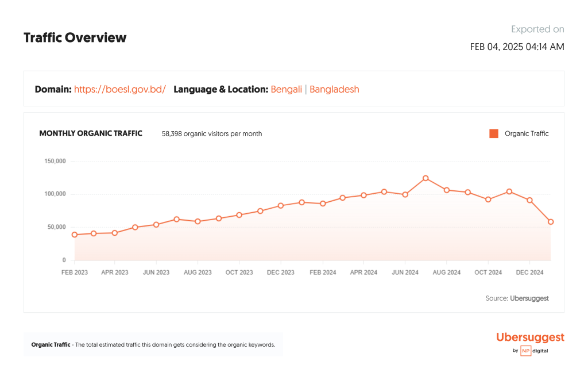Click the data point above JUN 2024
The image size is (588, 380).
coord(405,194)
